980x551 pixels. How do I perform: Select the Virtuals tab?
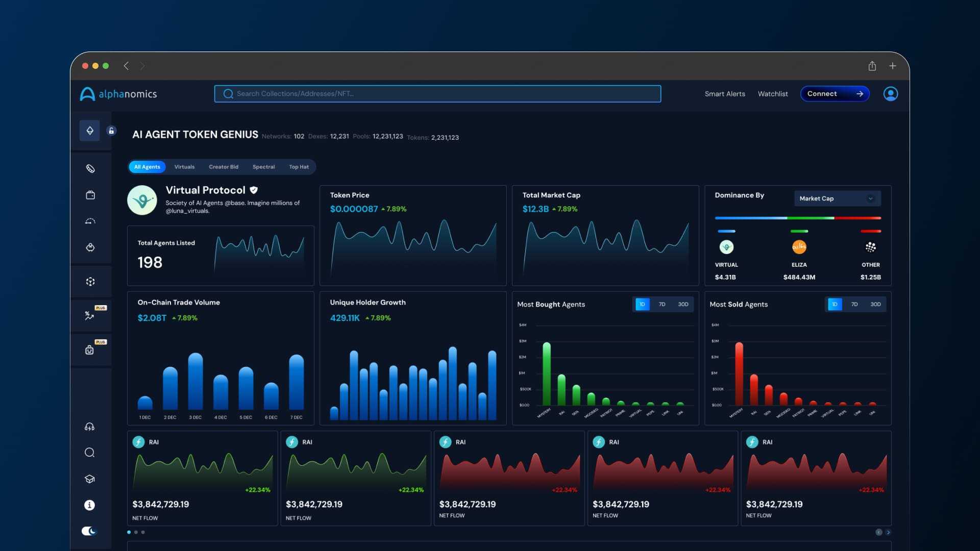[184, 167]
